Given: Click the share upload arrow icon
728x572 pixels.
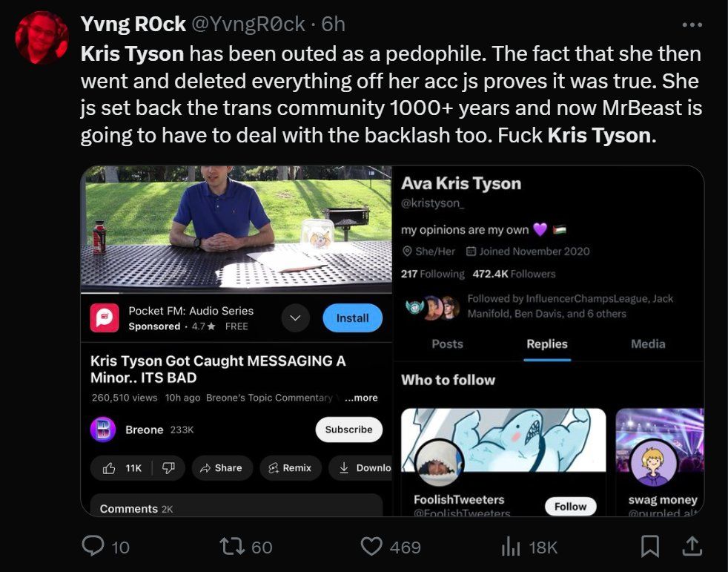Looking at the screenshot, I should coord(691,547).
